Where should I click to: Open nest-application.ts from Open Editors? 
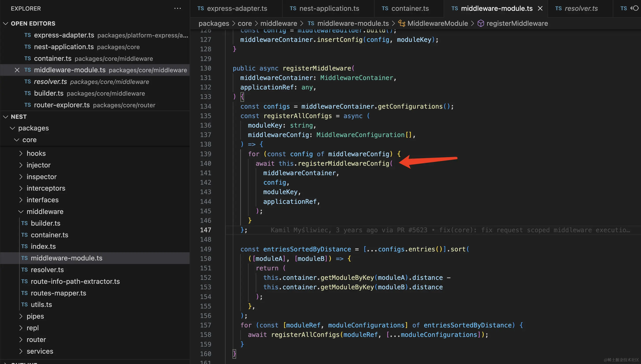tap(95, 47)
